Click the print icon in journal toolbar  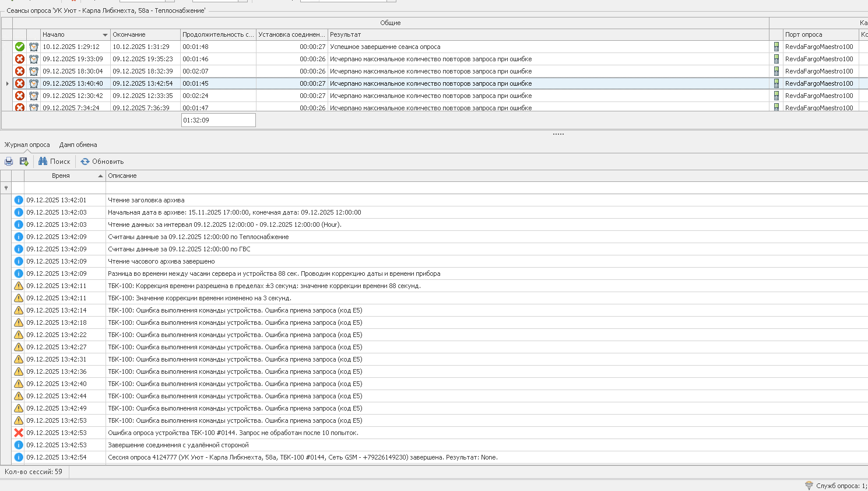click(x=9, y=162)
